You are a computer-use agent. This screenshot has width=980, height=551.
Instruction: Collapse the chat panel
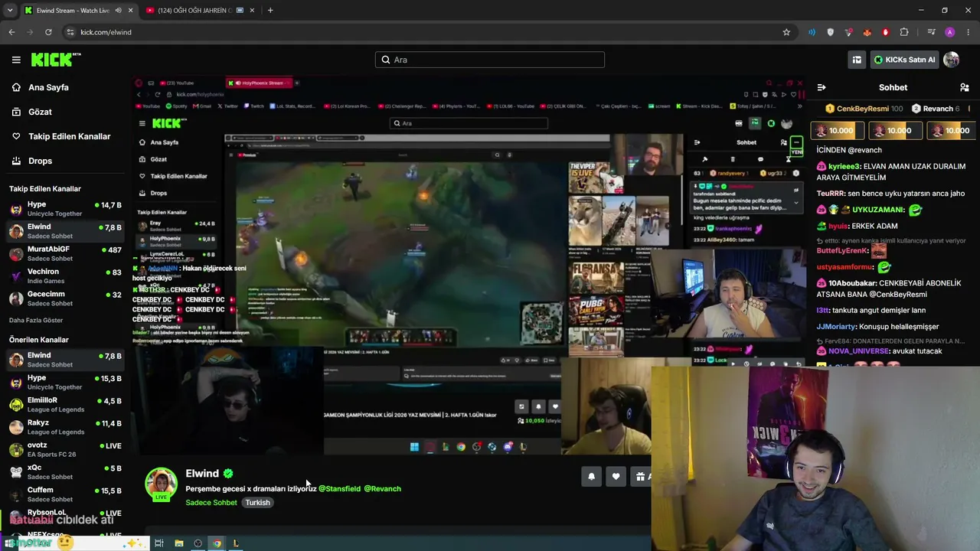[821, 87]
